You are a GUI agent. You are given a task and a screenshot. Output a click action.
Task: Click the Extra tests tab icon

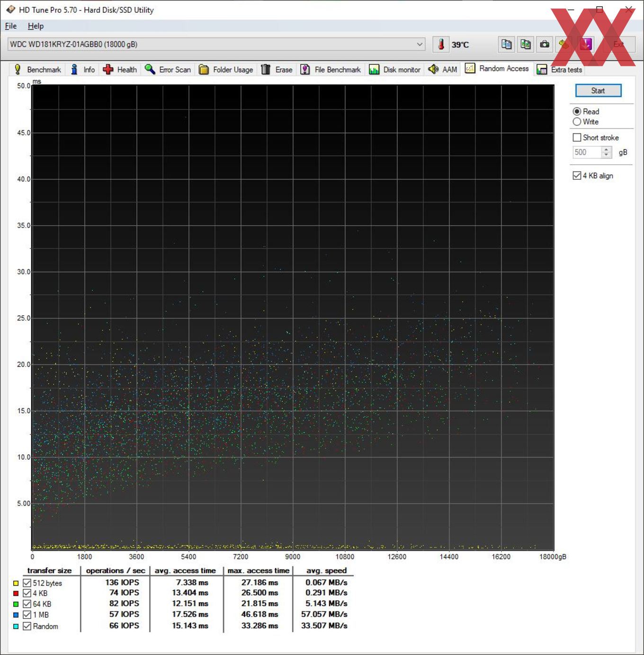pyautogui.click(x=542, y=70)
